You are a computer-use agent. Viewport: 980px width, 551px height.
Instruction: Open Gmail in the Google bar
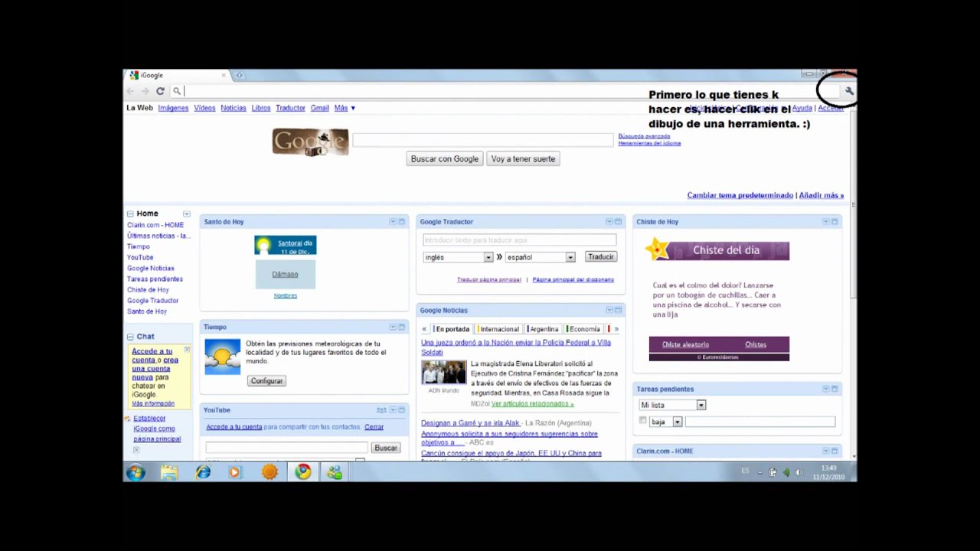(x=319, y=108)
